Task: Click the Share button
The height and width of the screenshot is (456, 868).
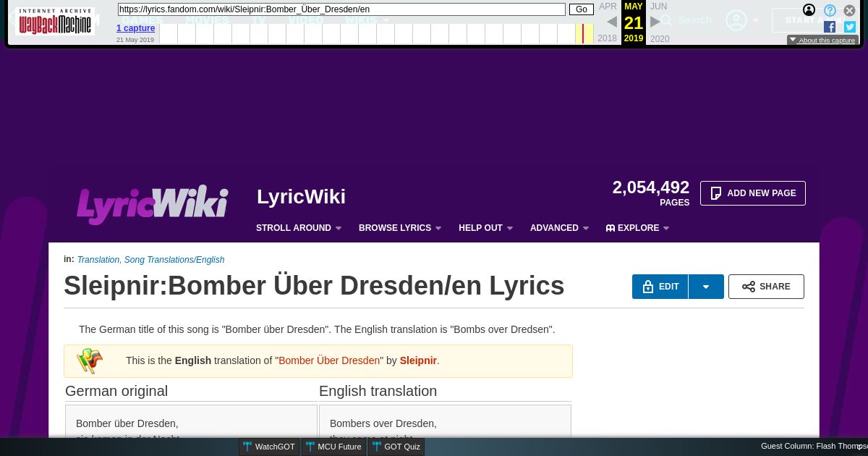Action: pyautogui.click(x=766, y=287)
